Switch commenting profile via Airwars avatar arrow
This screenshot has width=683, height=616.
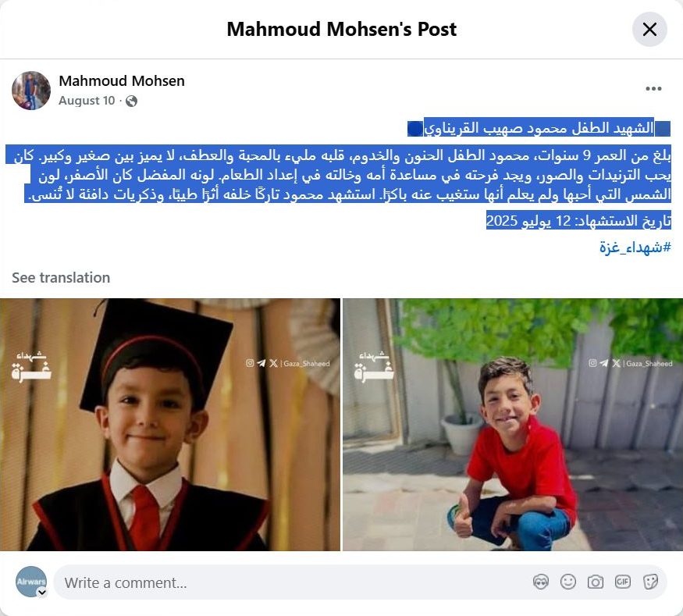click(x=42, y=592)
